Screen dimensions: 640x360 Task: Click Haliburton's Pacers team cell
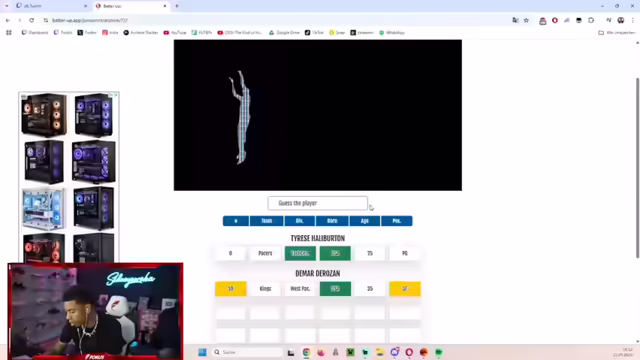tap(265, 253)
